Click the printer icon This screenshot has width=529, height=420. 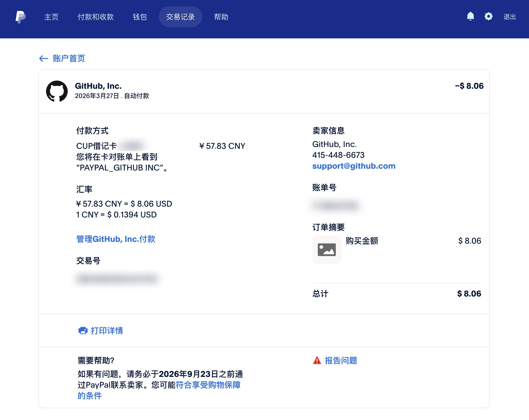click(83, 330)
